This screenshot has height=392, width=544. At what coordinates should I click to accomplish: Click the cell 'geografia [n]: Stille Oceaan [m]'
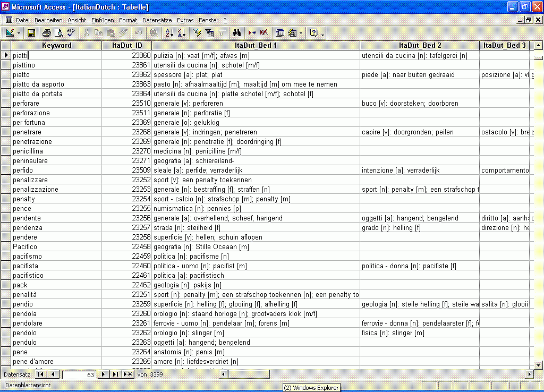click(256, 246)
